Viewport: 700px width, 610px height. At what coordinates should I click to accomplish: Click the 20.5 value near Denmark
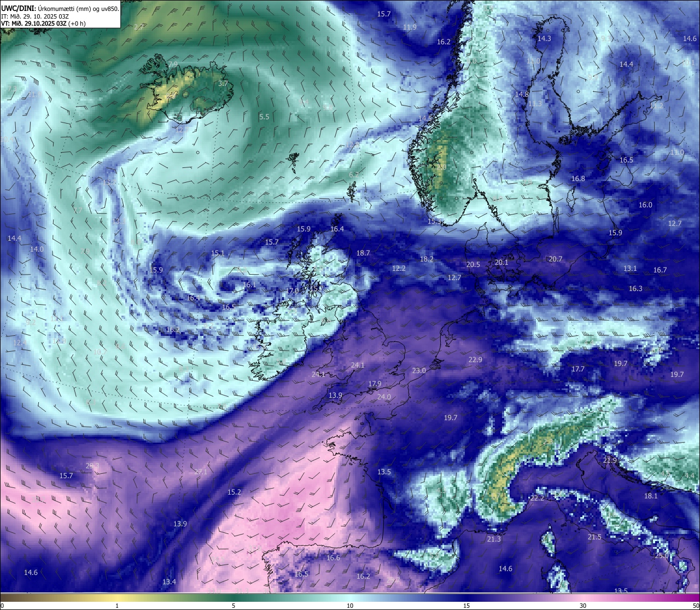473,264
